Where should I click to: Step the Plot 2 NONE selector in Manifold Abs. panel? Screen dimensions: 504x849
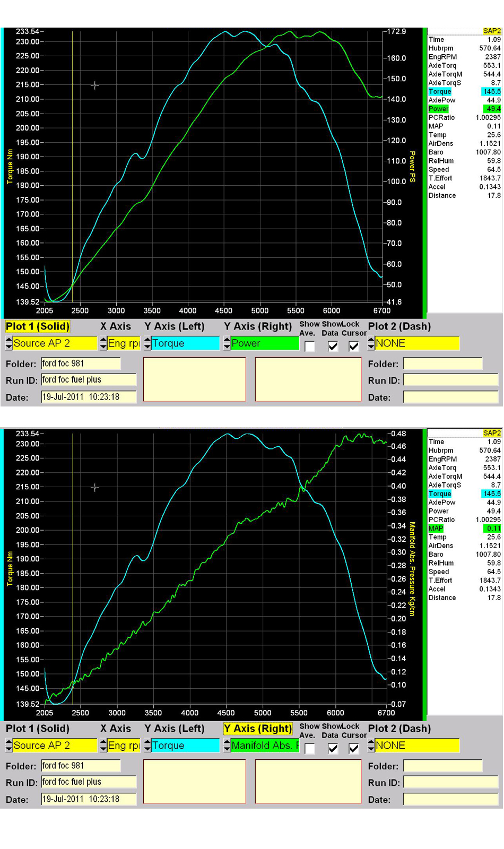coord(371,746)
